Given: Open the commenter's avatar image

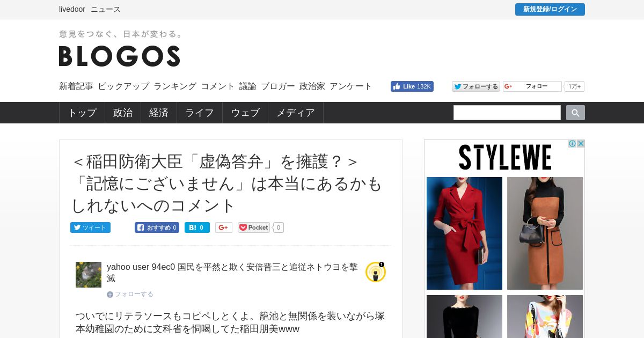Looking at the screenshot, I should click(89, 275).
